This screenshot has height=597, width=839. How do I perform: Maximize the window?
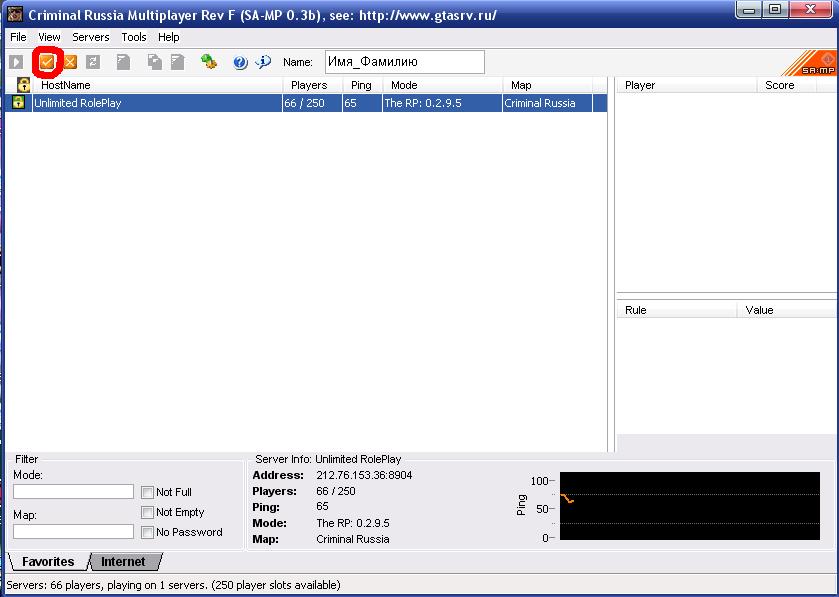775,10
